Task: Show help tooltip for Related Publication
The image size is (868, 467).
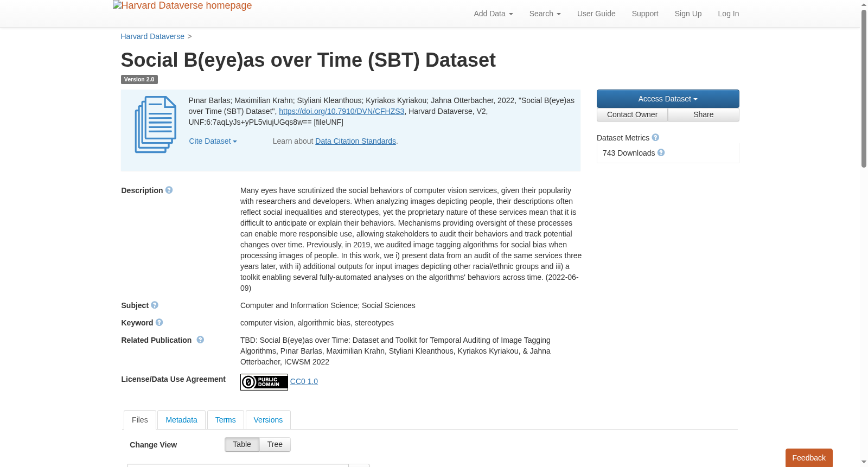Action: click(x=200, y=340)
